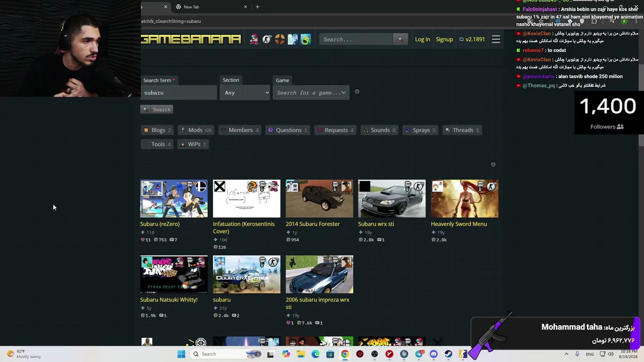Open a new browser tab with plus
The image size is (644, 362).
(x=258, y=7)
